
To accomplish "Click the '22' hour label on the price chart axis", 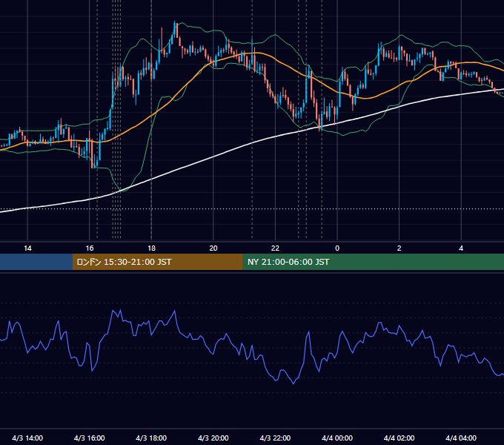I will pyautogui.click(x=275, y=248).
